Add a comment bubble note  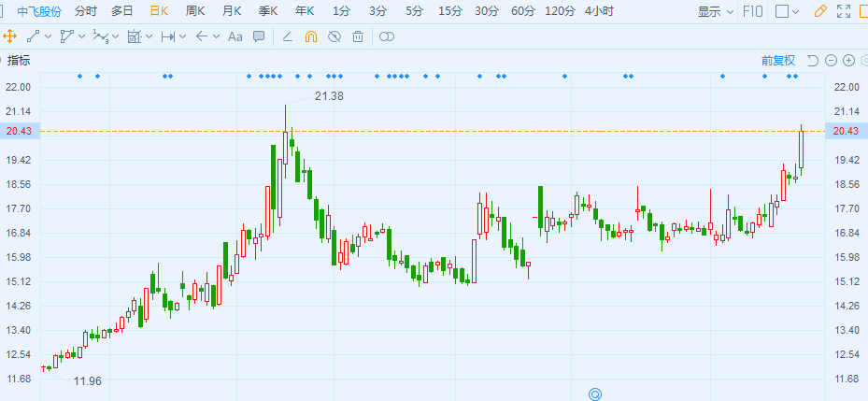259,37
